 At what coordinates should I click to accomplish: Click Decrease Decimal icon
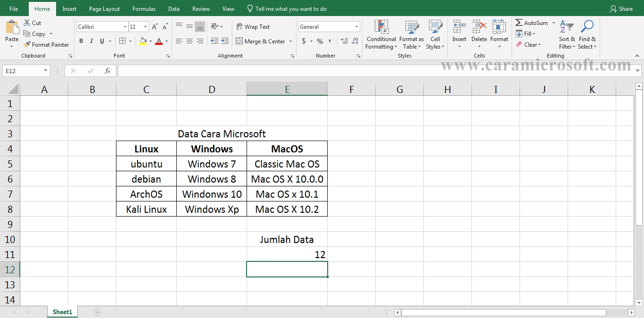[355, 42]
